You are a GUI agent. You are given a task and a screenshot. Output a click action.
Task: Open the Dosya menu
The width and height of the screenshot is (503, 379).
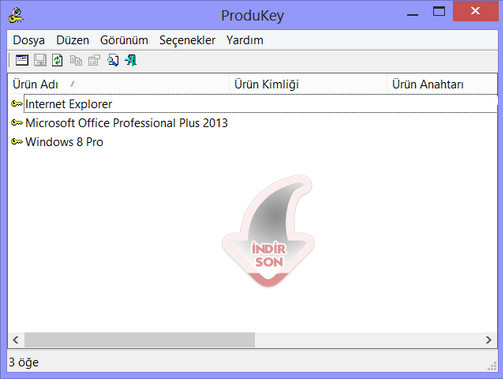click(x=29, y=40)
